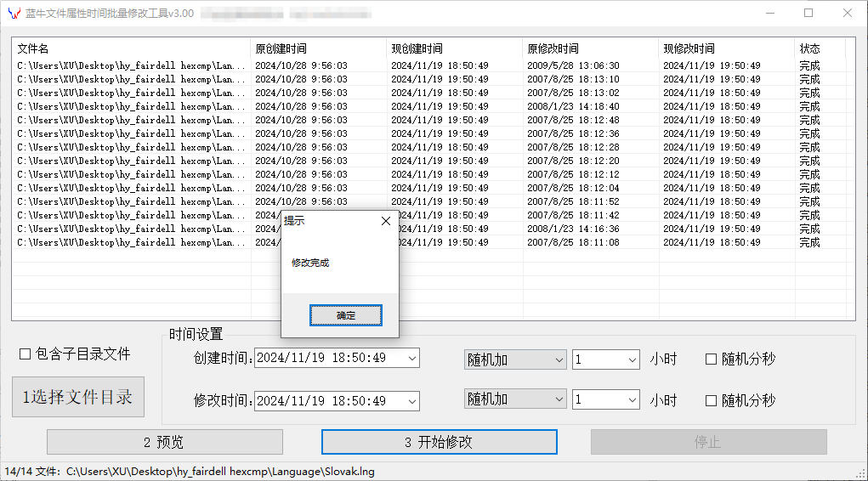This screenshot has height=481, width=868.
Task: Tick the 包含子目录文件 checkbox
Action: [25, 354]
